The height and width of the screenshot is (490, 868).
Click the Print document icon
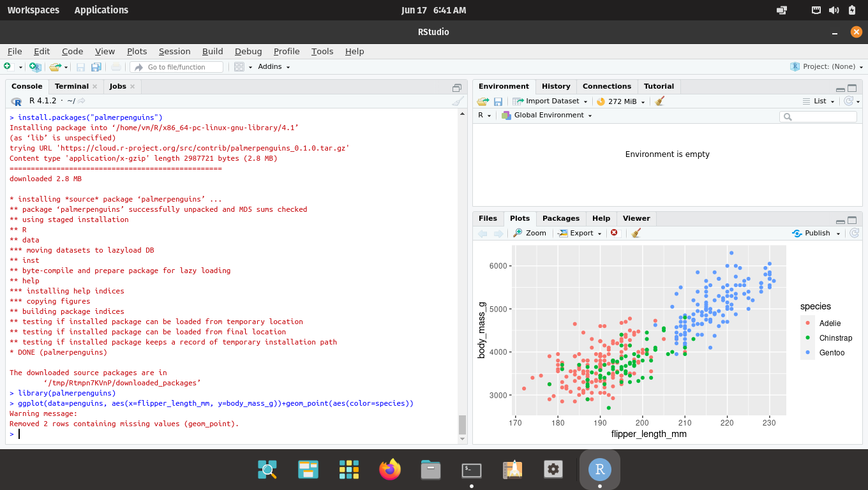116,66
